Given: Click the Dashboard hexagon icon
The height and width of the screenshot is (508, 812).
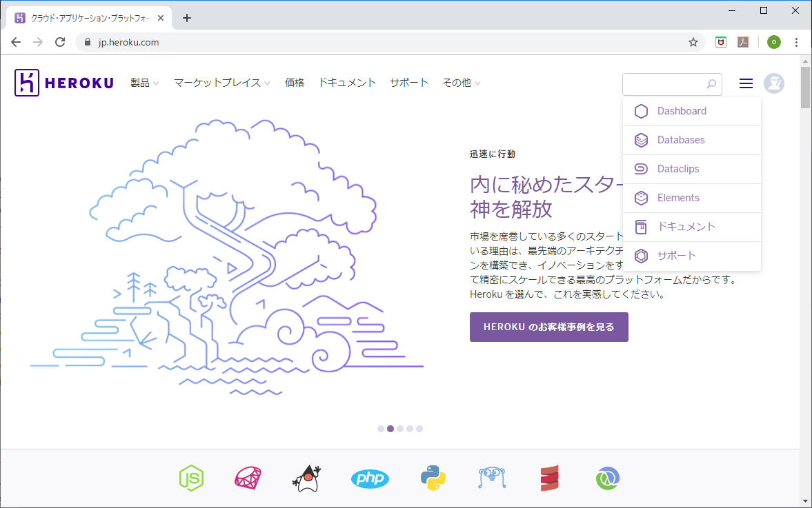Looking at the screenshot, I should (x=641, y=111).
